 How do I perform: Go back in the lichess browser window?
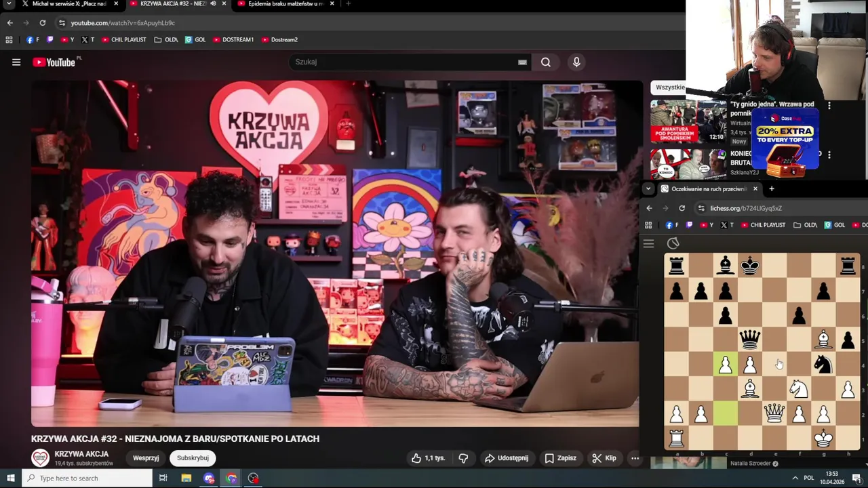pyautogui.click(x=649, y=208)
